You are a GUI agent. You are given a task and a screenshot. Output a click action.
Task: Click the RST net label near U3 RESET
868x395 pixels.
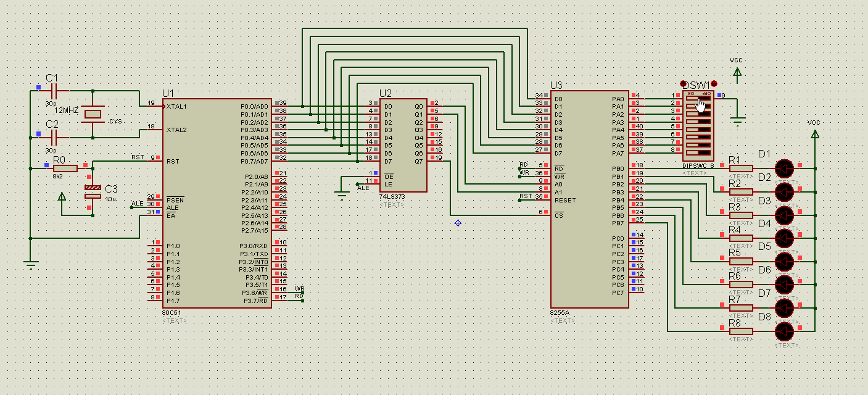[x=526, y=196]
